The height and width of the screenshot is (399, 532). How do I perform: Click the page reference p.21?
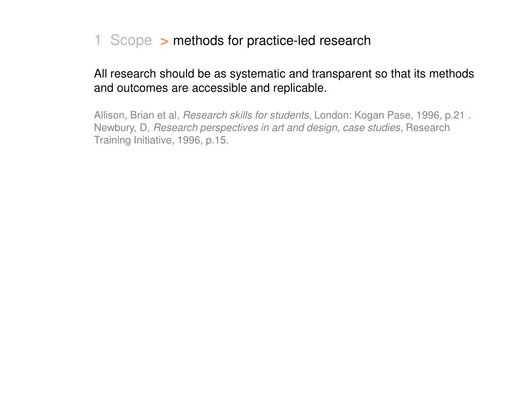455,115
